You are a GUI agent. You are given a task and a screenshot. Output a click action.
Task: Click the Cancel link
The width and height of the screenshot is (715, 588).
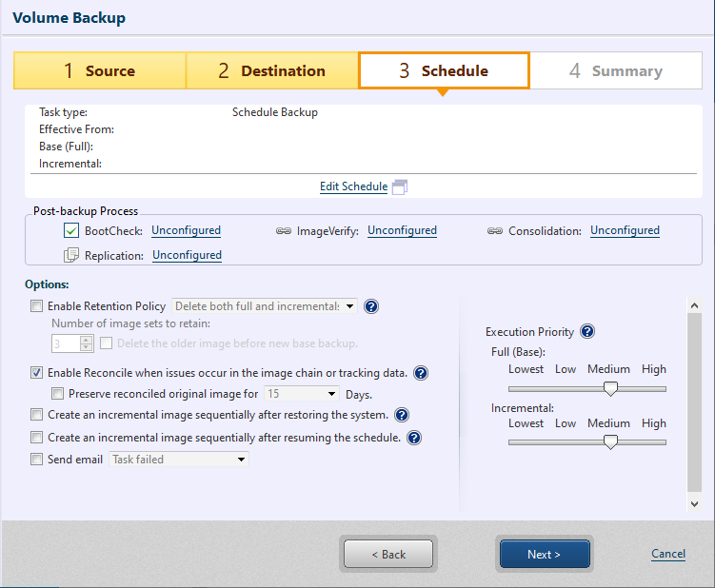(667, 554)
